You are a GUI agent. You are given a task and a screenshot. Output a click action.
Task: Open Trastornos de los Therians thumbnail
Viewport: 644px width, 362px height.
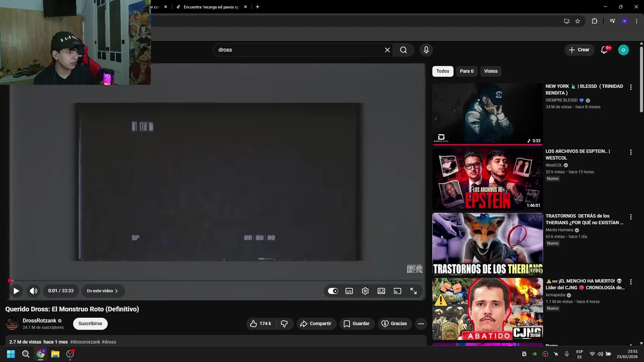click(x=488, y=244)
